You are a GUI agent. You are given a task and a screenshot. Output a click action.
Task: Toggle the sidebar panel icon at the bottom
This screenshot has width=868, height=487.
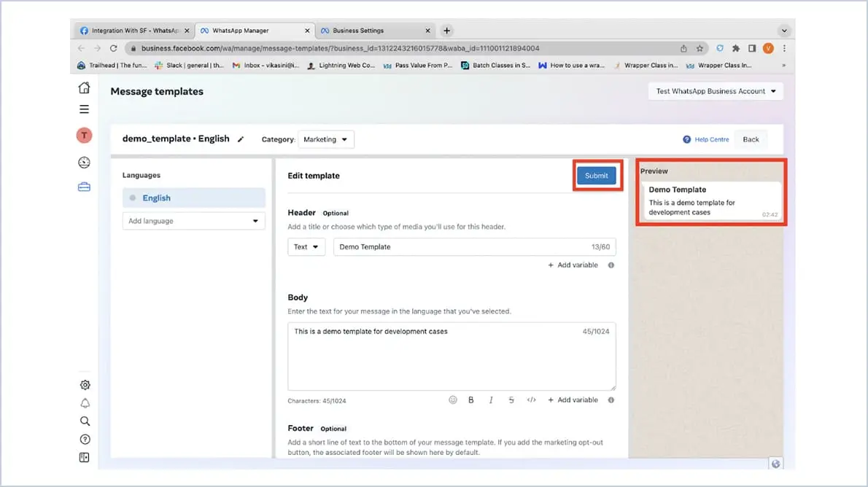pos(84,458)
